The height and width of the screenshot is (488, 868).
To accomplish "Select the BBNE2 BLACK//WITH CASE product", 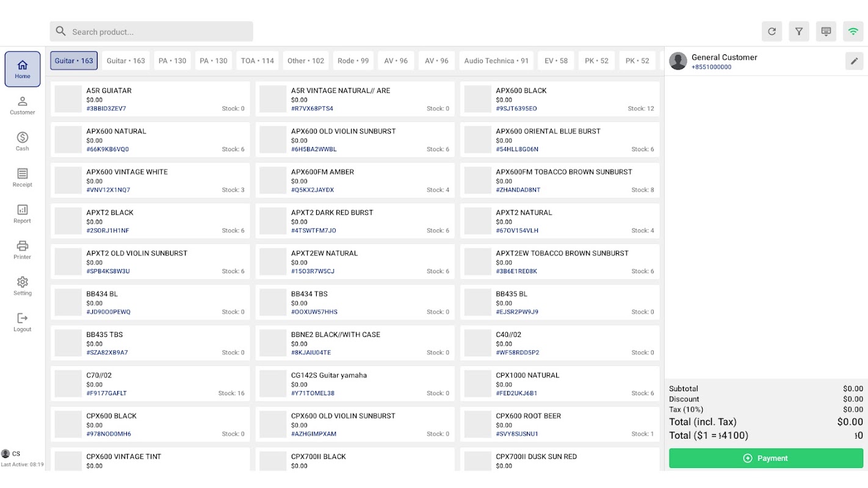I will (355, 343).
